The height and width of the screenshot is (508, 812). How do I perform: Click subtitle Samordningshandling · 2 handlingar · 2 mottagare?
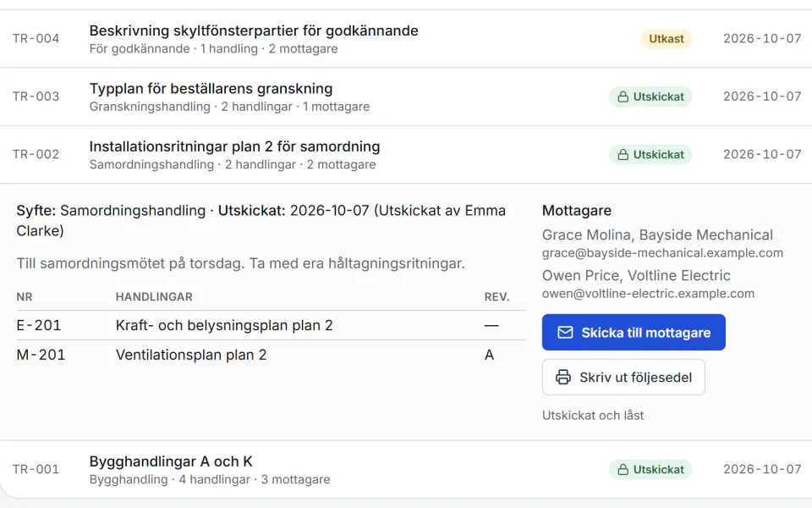(x=233, y=165)
